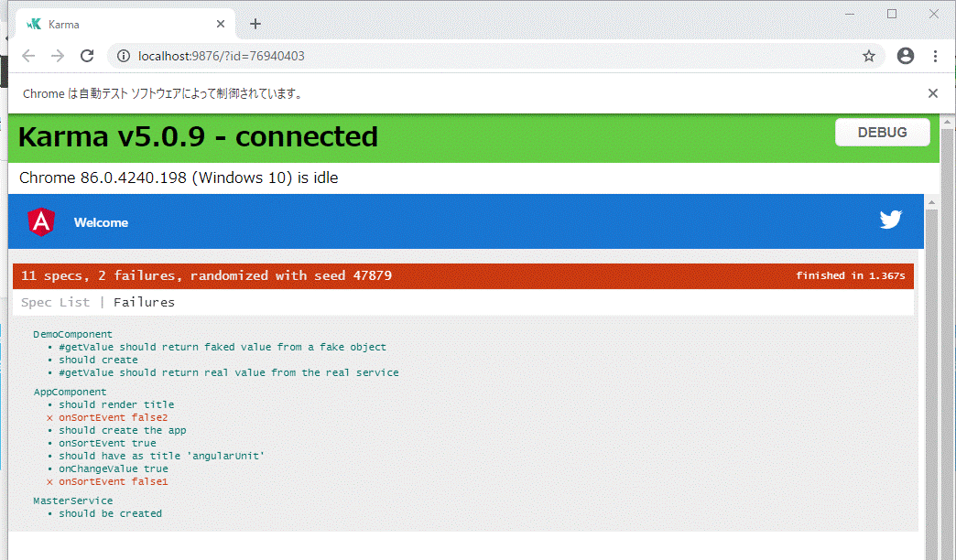This screenshot has width=956, height=560.
Task: Click the browser back arrow
Action: [27, 56]
